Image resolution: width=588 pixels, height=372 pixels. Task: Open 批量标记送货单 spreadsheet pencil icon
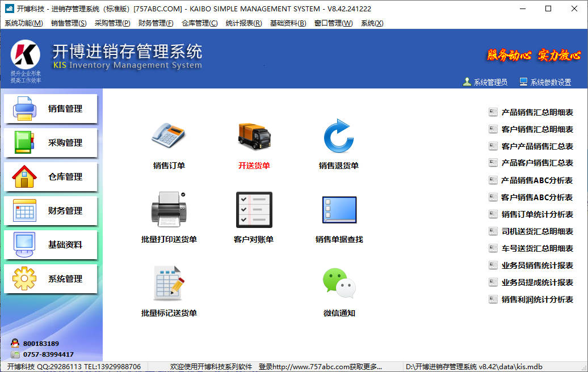click(169, 283)
